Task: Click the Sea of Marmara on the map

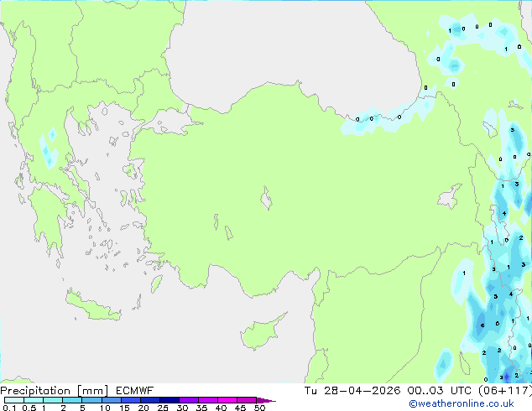Action: pos(170,122)
